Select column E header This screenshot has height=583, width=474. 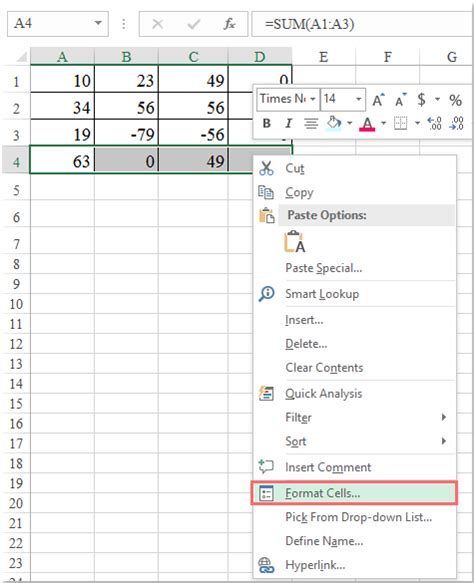[324, 57]
